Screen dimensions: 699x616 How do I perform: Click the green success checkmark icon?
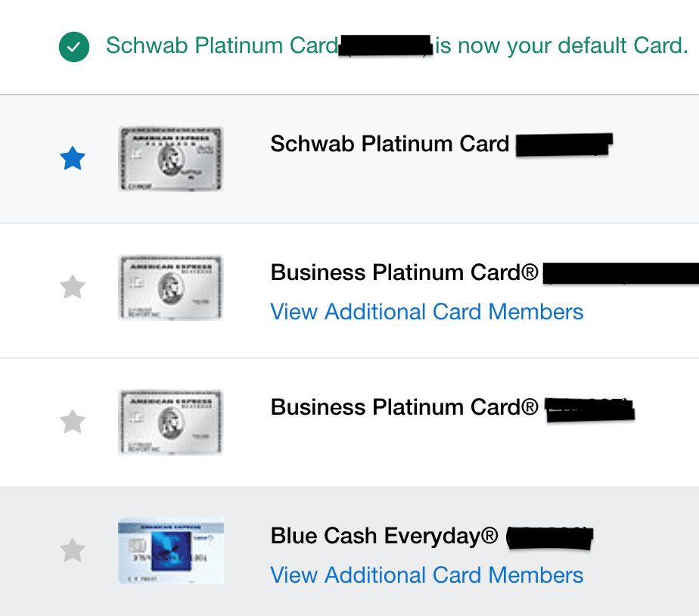point(73,47)
